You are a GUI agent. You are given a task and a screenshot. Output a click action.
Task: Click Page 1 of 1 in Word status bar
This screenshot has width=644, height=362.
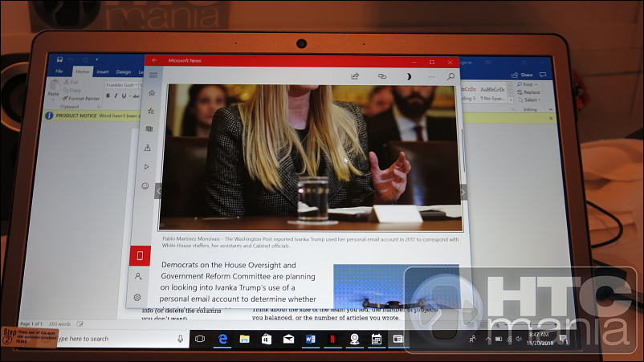pos(31,323)
